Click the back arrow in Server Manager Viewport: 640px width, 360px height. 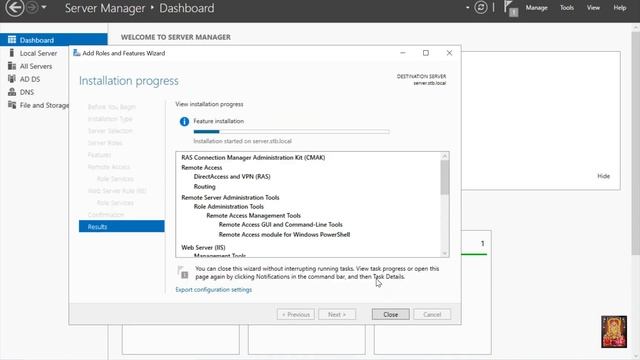[14, 8]
